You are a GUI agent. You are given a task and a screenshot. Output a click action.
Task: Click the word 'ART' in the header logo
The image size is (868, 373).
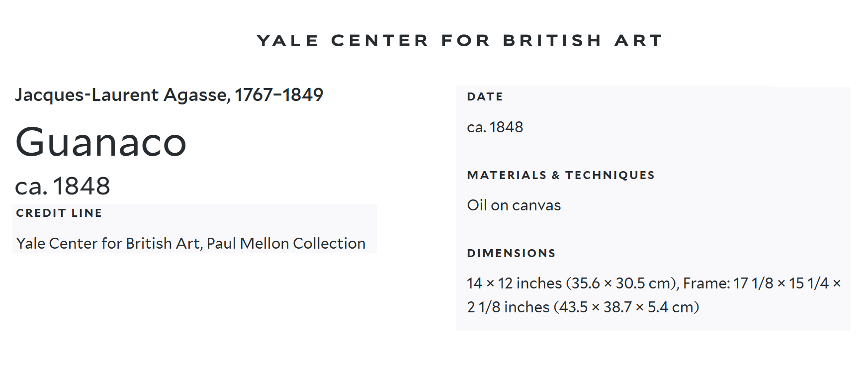tap(639, 40)
